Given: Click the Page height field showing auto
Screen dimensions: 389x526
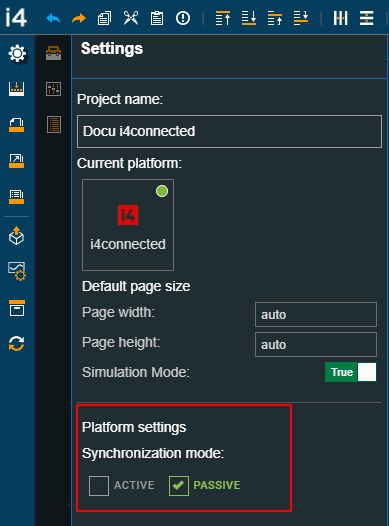Looking at the screenshot, I should point(316,345).
